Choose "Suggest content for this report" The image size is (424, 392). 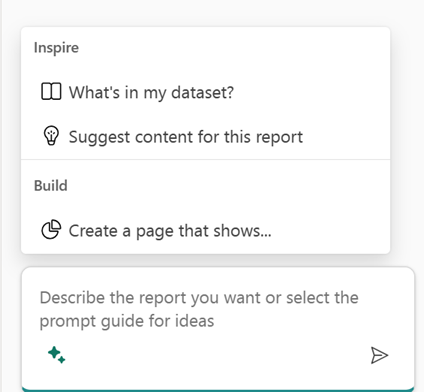coord(206,136)
